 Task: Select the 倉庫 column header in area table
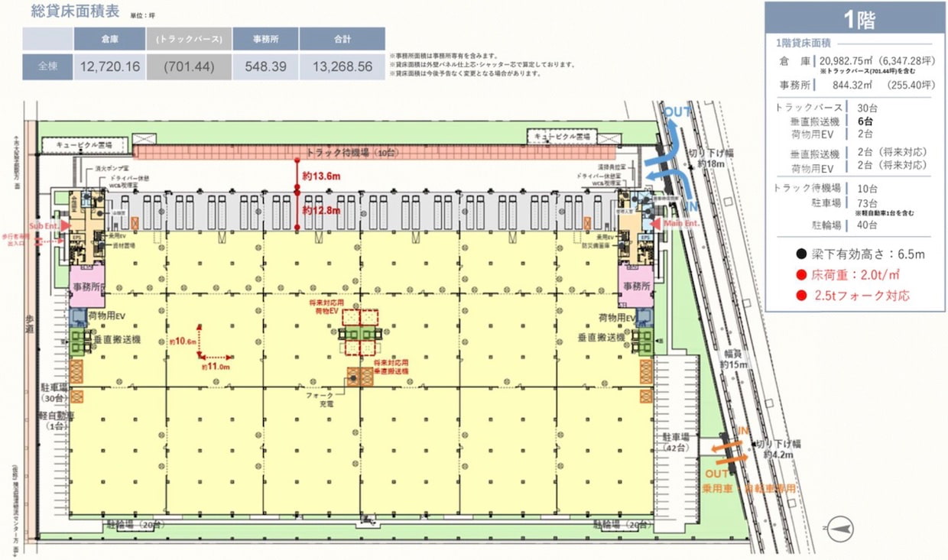pyautogui.click(x=109, y=39)
